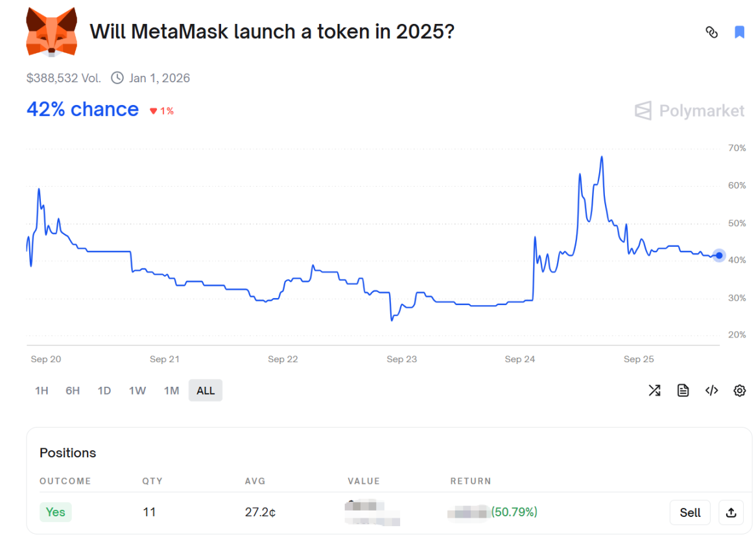Click the clock icon beside Jan 1, 2026
This screenshot has height=539, width=756.
point(117,78)
